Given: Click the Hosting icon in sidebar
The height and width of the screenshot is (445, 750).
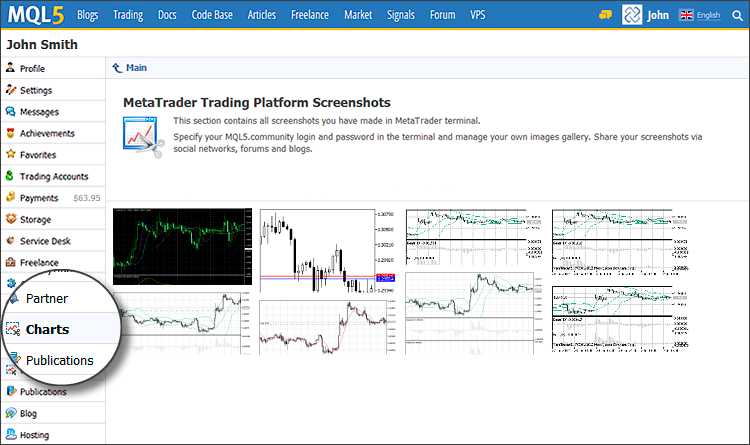Looking at the screenshot, I should (11, 434).
